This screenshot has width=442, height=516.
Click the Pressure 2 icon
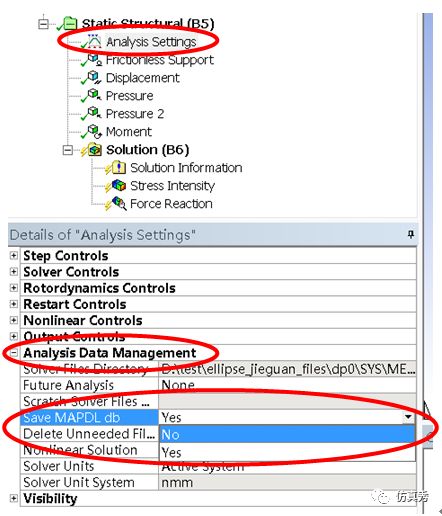[94, 113]
